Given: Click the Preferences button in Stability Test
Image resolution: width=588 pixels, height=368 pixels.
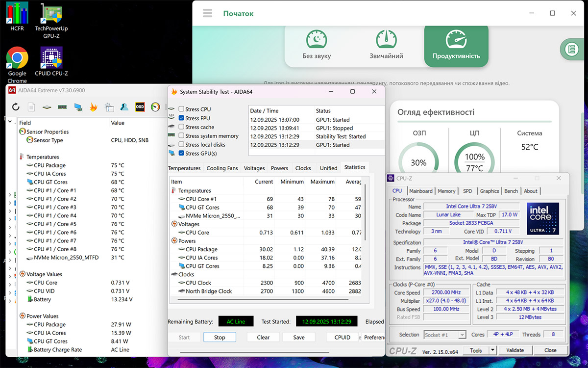Looking at the screenshot, I should (374, 337).
